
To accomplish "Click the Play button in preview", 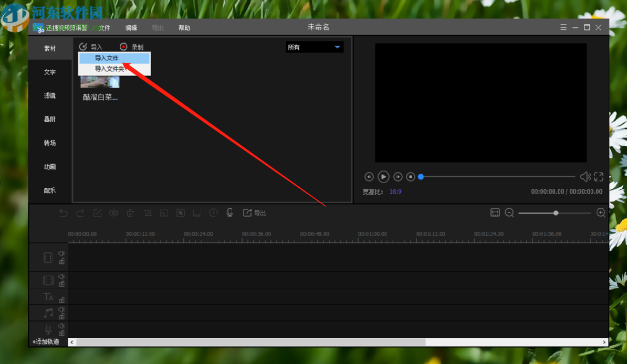I will coord(383,177).
